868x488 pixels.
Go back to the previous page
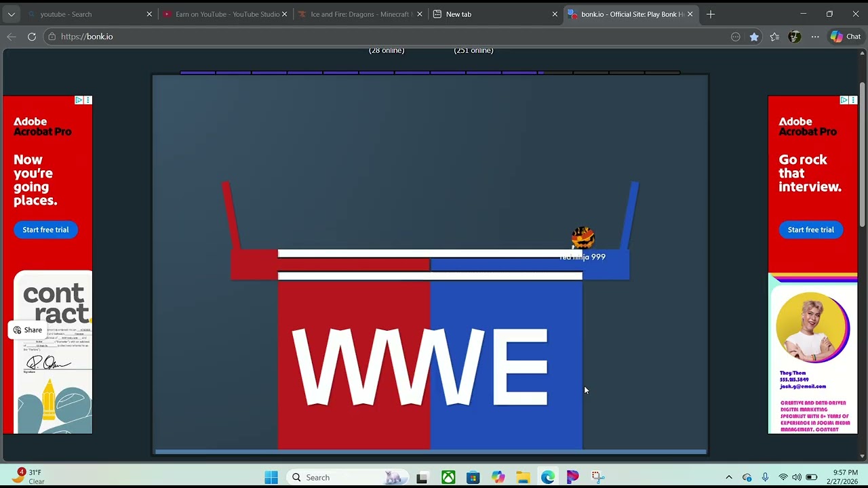(12, 37)
